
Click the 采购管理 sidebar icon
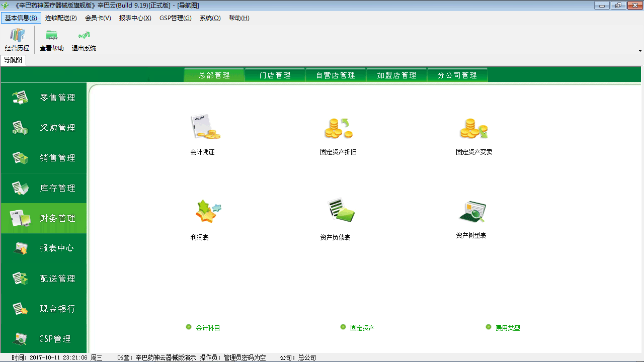[21, 128]
